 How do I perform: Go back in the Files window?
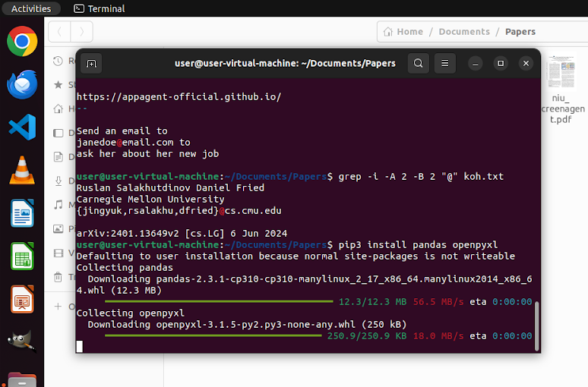pyautogui.click(x=59, y=31)
